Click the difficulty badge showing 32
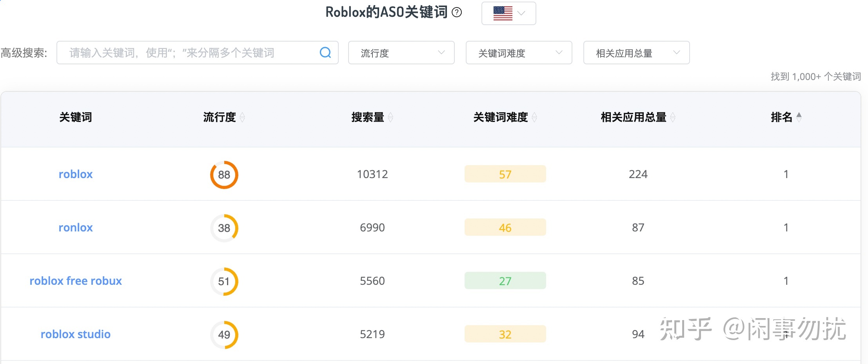 pyautogui.click(x=505, y=334)
